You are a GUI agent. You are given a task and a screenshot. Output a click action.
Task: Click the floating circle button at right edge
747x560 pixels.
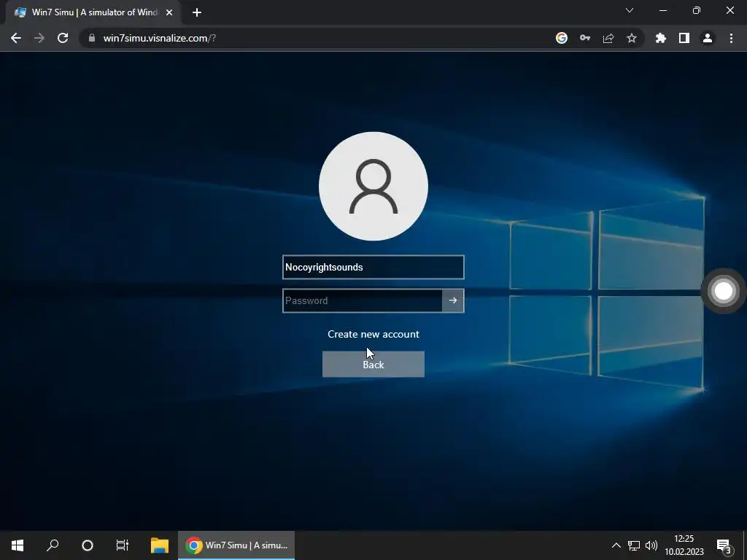pos(724,291)
